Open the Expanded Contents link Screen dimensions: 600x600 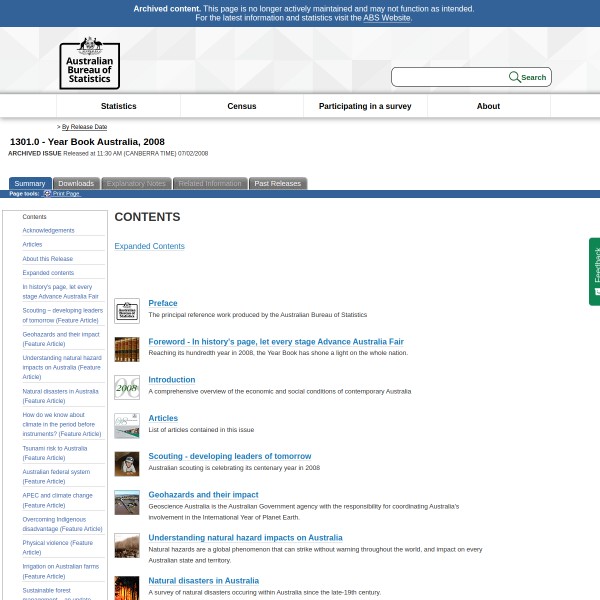point(149,246)
